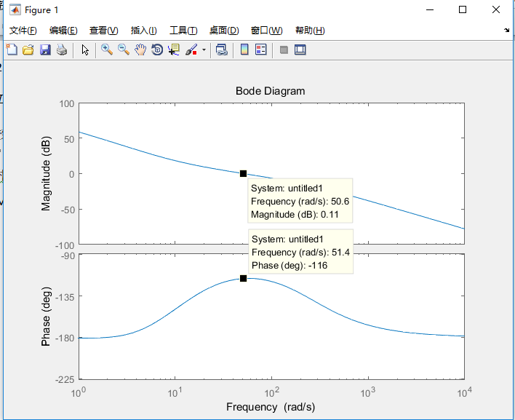Screen dimensions: 515x420
Task: Open a file with the folder icon
Action: pos(28,50)
